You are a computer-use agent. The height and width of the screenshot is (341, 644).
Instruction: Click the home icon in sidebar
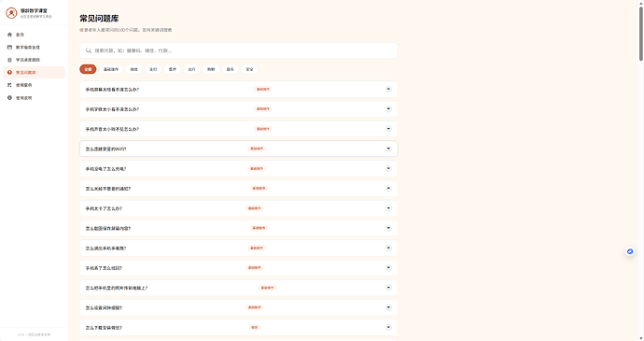(10, 35)
